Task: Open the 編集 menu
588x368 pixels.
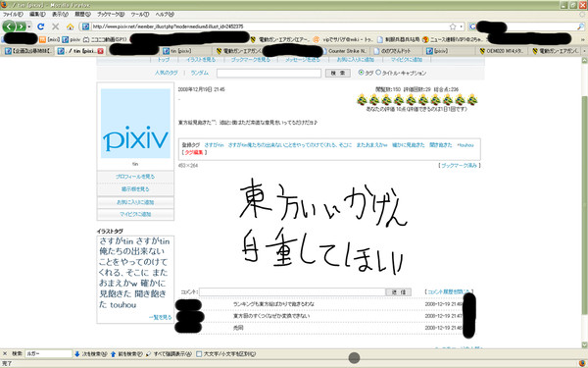Action: 37,15
